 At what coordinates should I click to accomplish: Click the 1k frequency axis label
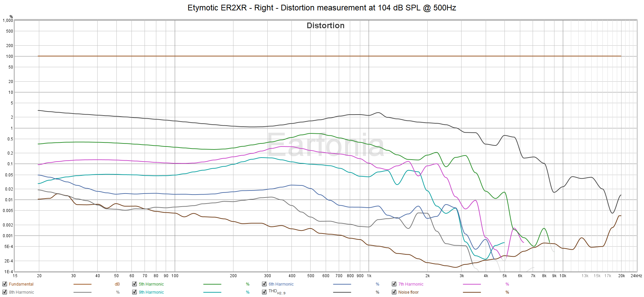point(369,276)
